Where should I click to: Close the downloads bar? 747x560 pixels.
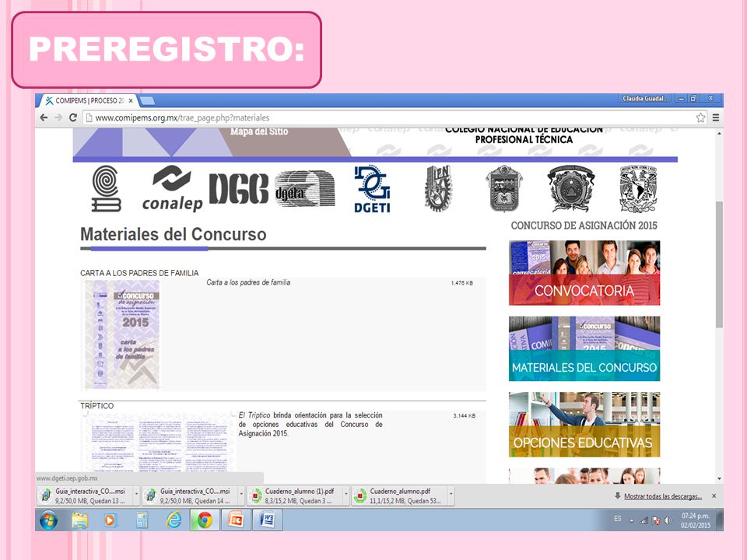coord(714,496)
